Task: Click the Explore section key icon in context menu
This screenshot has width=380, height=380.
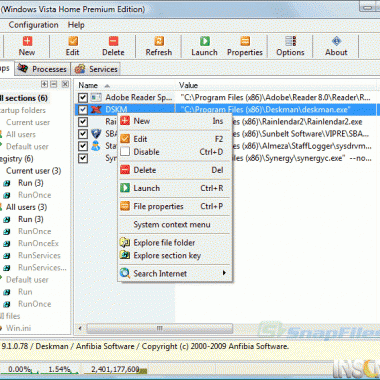Action: (125, 255)
